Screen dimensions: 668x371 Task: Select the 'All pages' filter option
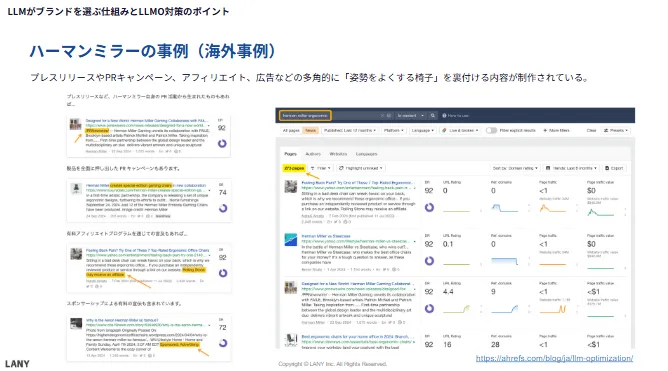click(x=291, y=130)
